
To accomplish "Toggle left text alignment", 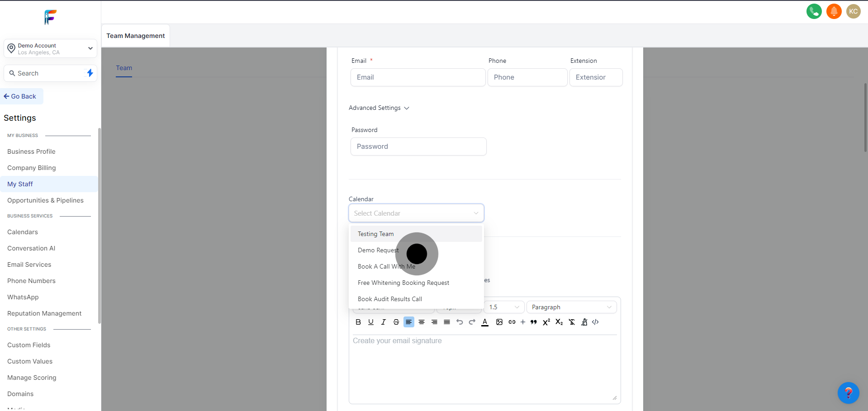I will coord(409,322).
